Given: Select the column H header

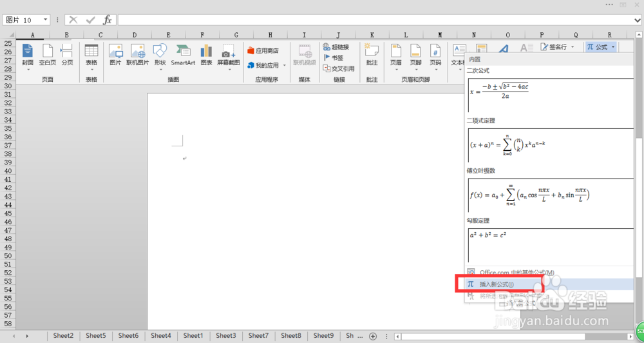Looking at the screenshot, I should pos(270,35).
